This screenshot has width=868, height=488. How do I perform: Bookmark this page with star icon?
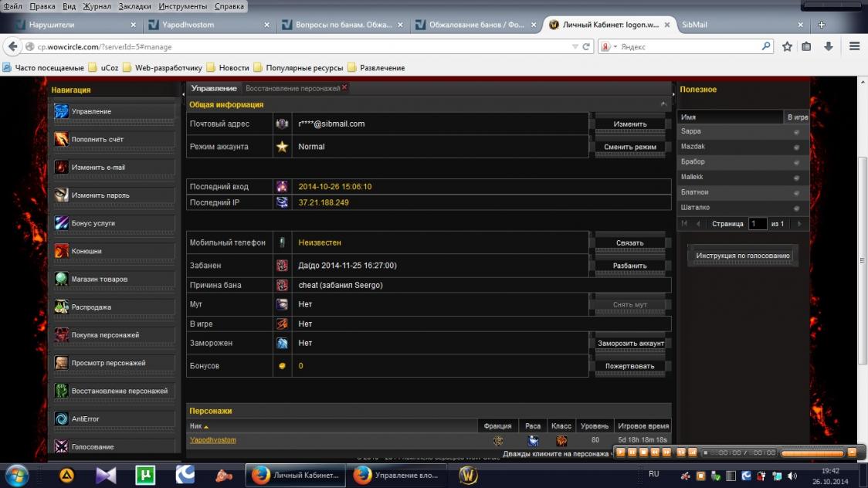[787, 46]
